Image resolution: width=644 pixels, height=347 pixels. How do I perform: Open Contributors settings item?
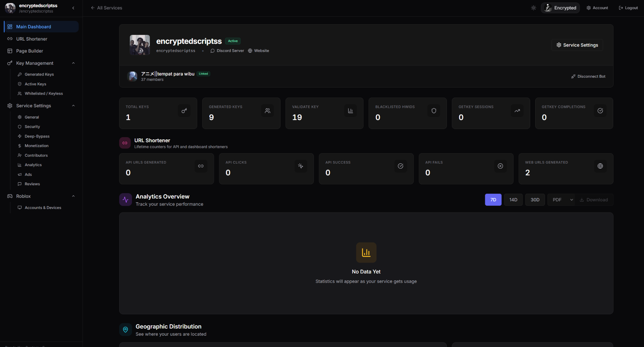36,155
